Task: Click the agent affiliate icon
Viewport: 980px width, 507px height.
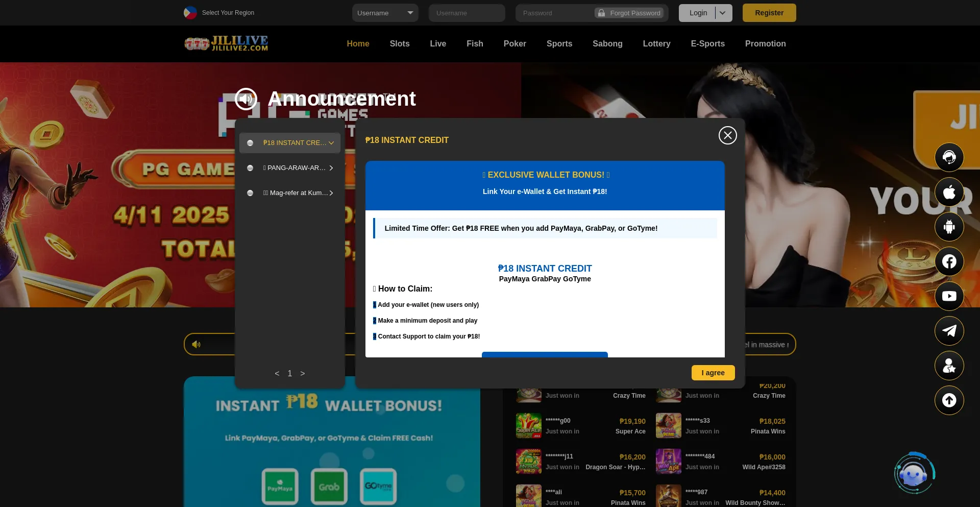Action: click(948, 366)
